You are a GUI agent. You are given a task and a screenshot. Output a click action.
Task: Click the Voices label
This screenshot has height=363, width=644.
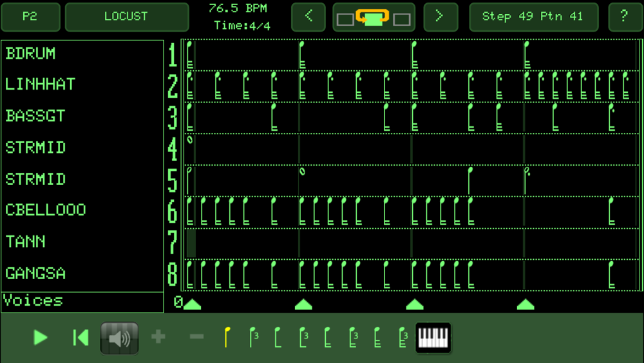click(33, 301)
